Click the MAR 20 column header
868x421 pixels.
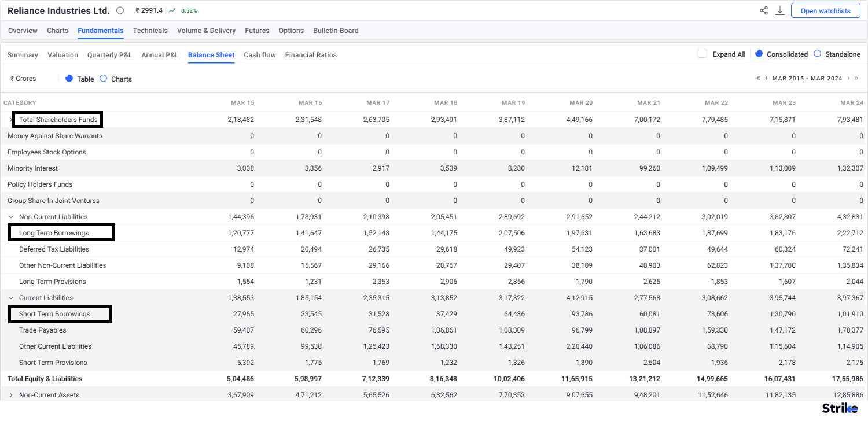point(581,103)
